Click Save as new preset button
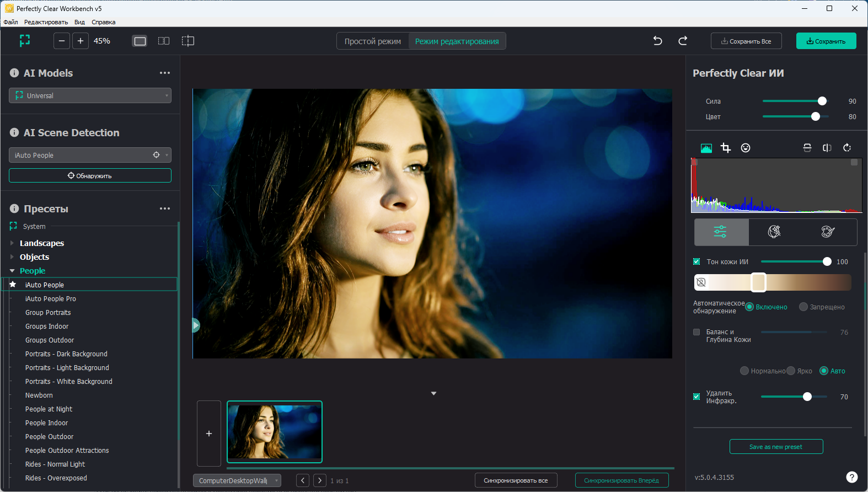This screenshot has height=492, width=868. click(776, 447)
